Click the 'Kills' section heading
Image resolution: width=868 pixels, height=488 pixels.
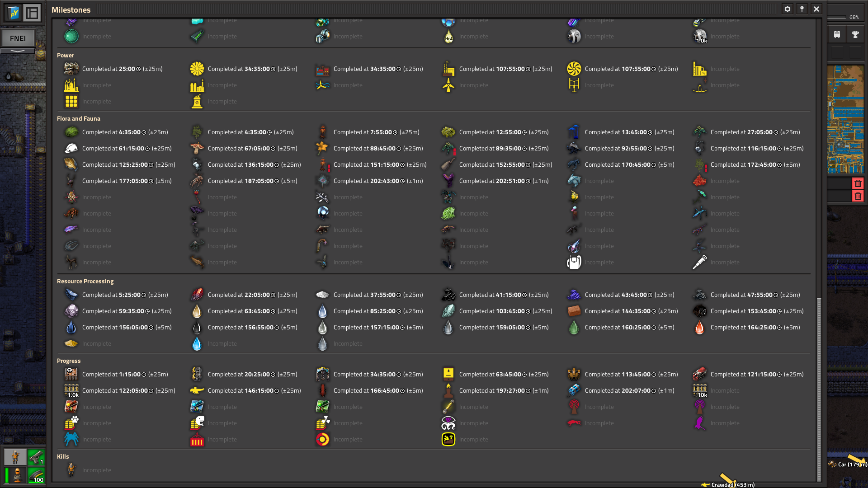coord(63,456)
